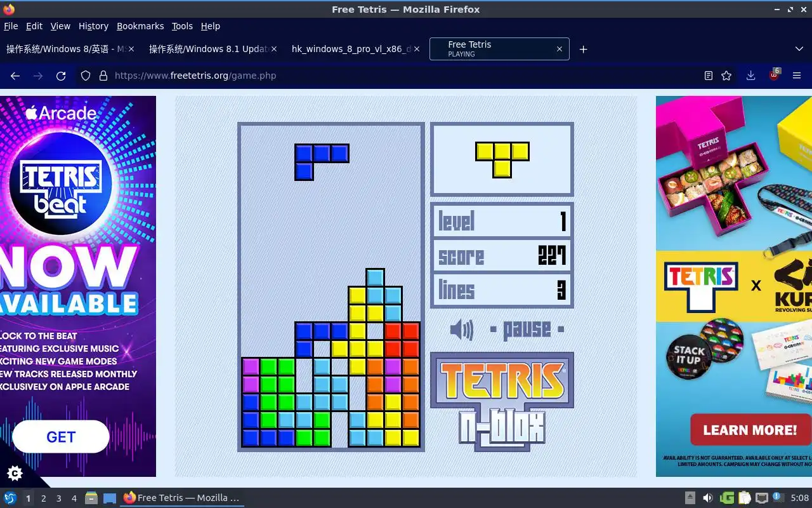This screenshot has height=508, width=812.
Task: Click LEARN MORE on the Tetris ad
Action: [x=749, y=430]
